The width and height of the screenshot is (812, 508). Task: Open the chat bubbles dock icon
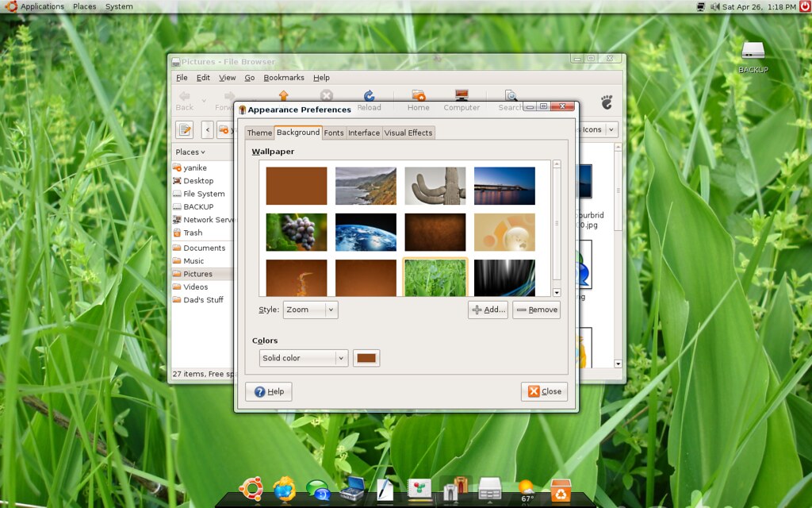318,490
